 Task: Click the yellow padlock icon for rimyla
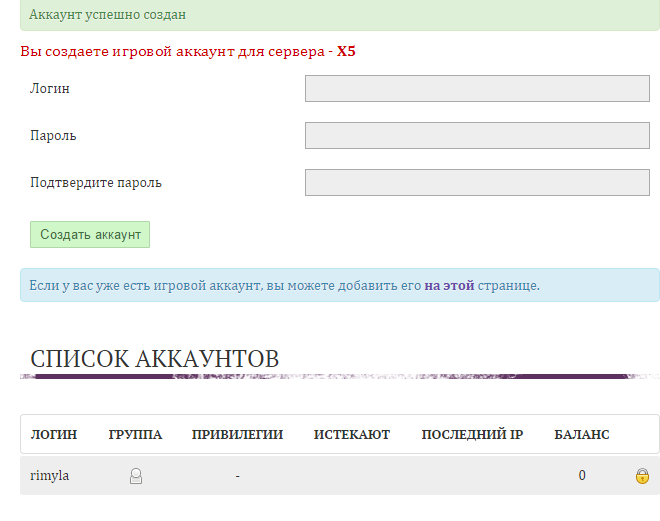[x=642, y=476]
